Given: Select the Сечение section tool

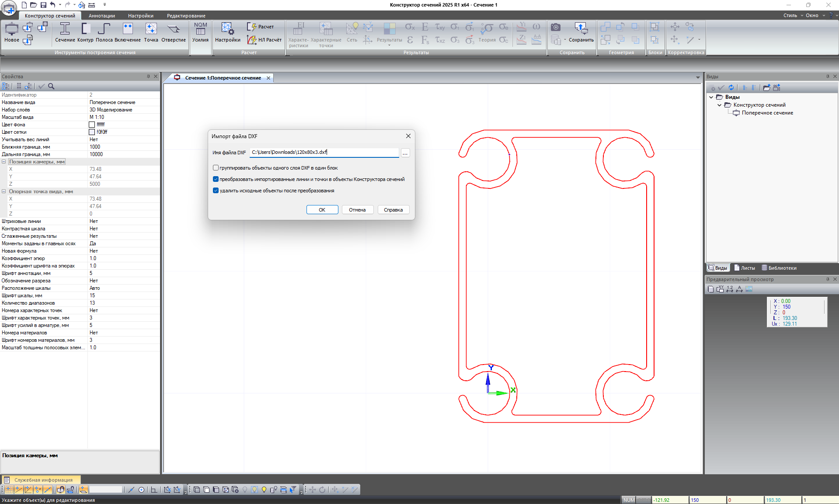Looking at the screenshot, I should point(65,33).
